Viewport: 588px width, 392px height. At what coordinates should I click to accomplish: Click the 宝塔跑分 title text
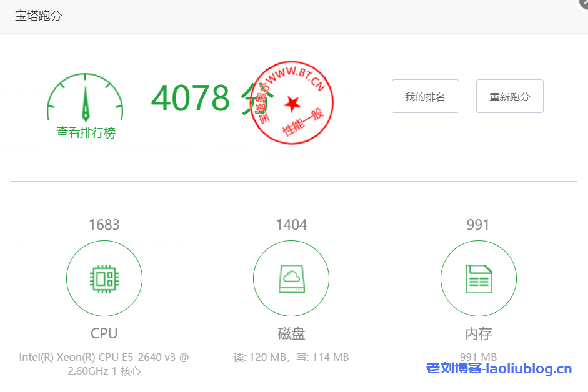(39, 16)
